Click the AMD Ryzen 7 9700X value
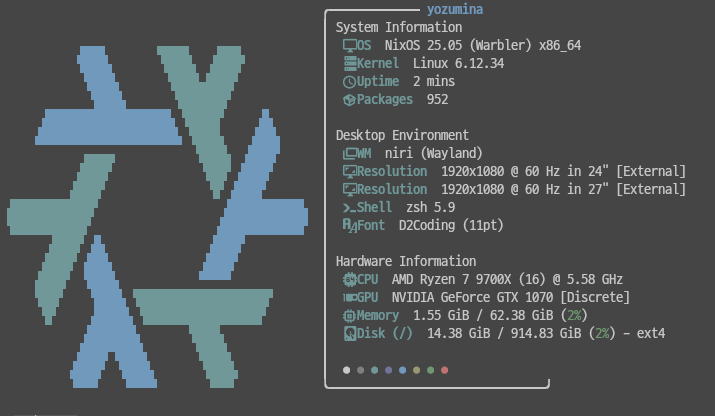 pyautogui.click(x=507, y=279)
